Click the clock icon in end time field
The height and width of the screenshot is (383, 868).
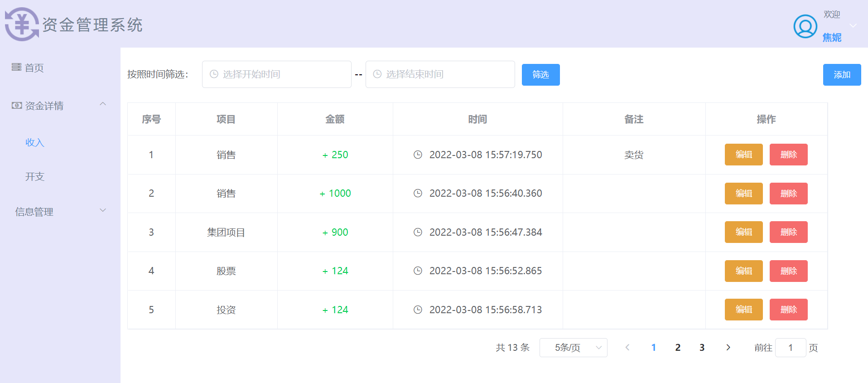point(377,74)
